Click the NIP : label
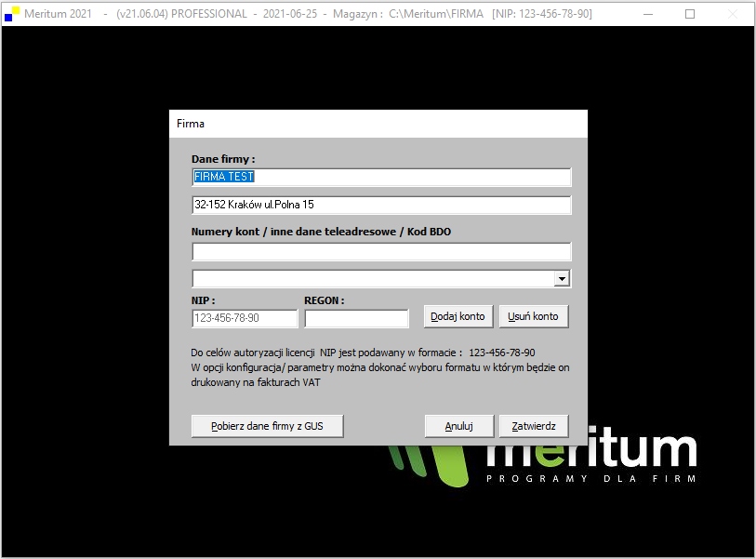The width and height of the screenshot is (756, 559). pos(203,300)
